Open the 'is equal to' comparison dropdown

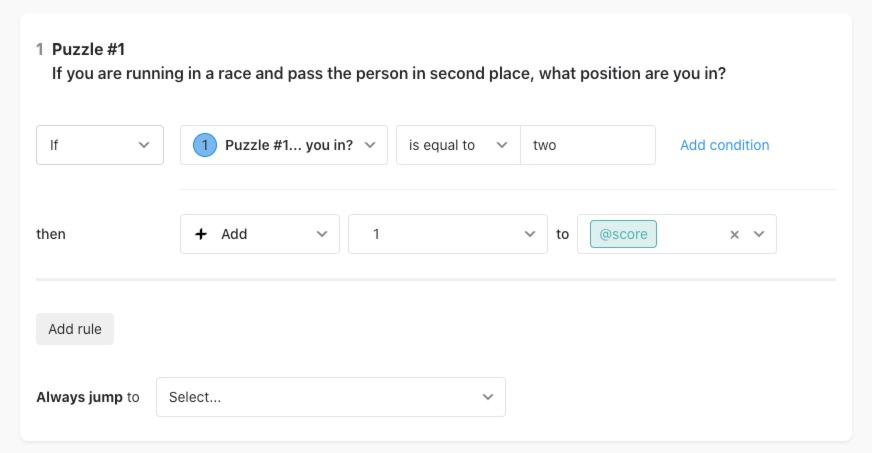click(458, 145)
